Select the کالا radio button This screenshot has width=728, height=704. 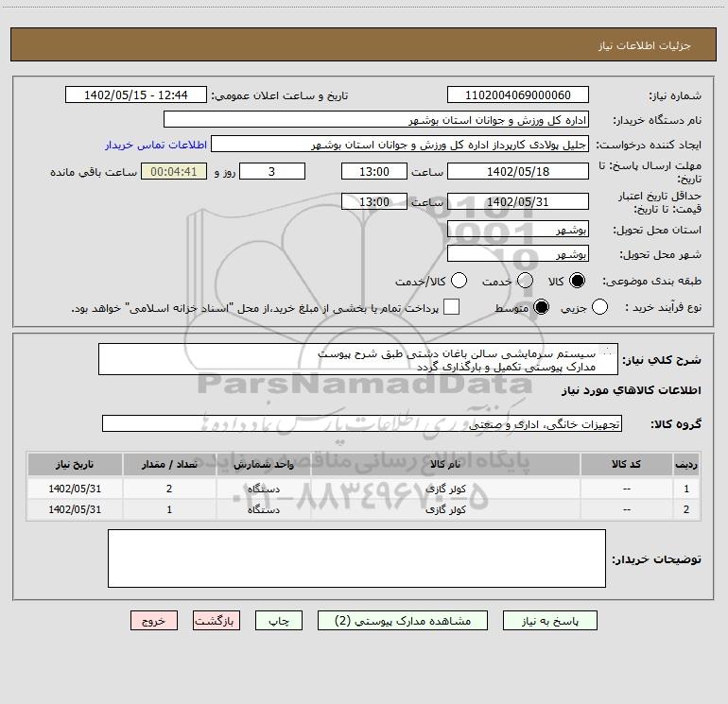(577, 281)
